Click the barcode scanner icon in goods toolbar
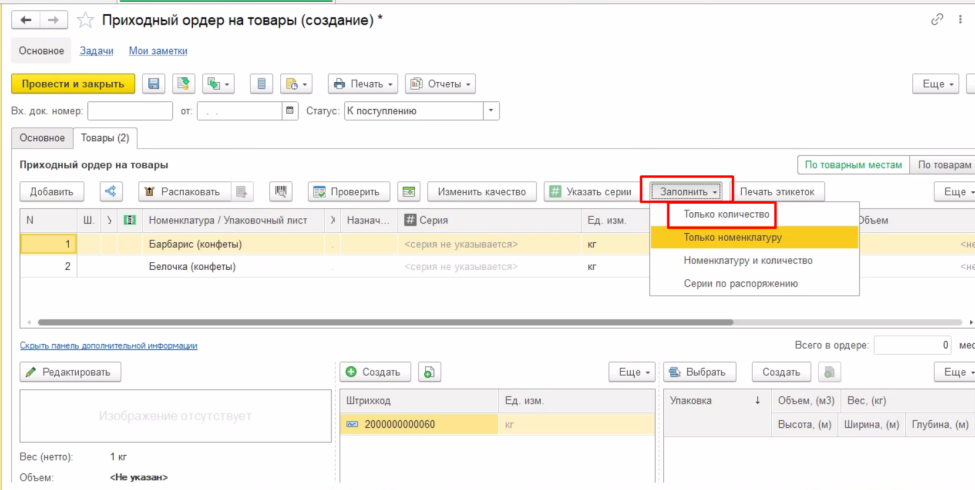Viewport: 975px width, 490px height. point(280,191)
